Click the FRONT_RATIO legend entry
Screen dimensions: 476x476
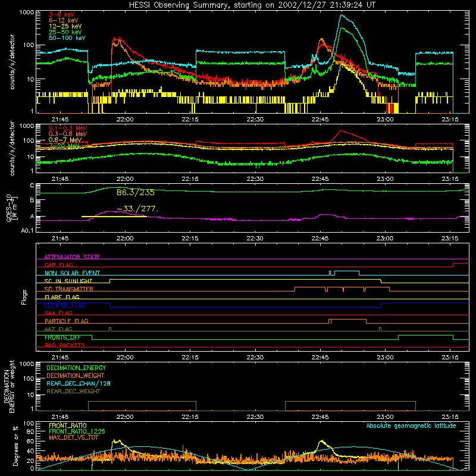68,425
